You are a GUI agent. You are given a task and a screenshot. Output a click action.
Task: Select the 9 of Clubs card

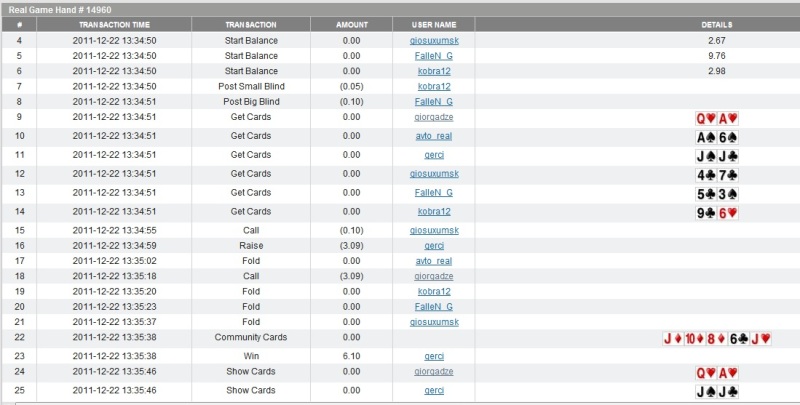click(x=706, y=213)
